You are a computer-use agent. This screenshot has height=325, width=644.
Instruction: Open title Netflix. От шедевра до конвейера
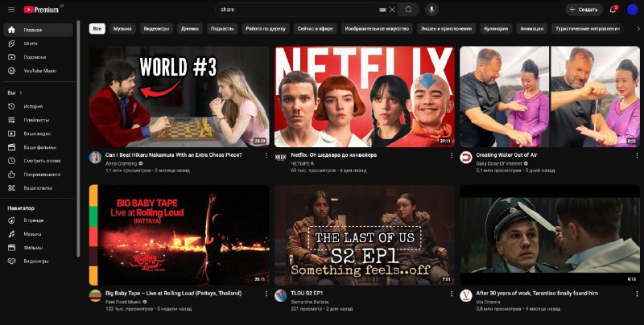point(333,155)
